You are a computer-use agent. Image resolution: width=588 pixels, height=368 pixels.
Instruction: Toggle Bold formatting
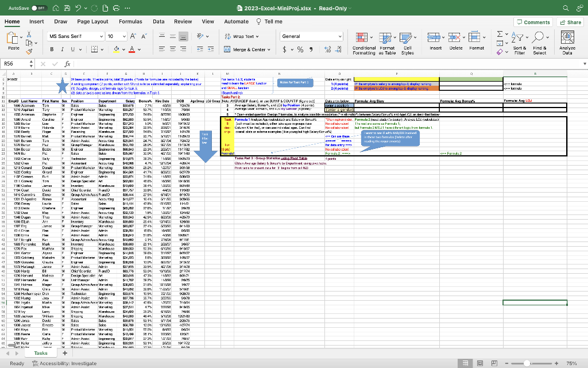(52, 49)
